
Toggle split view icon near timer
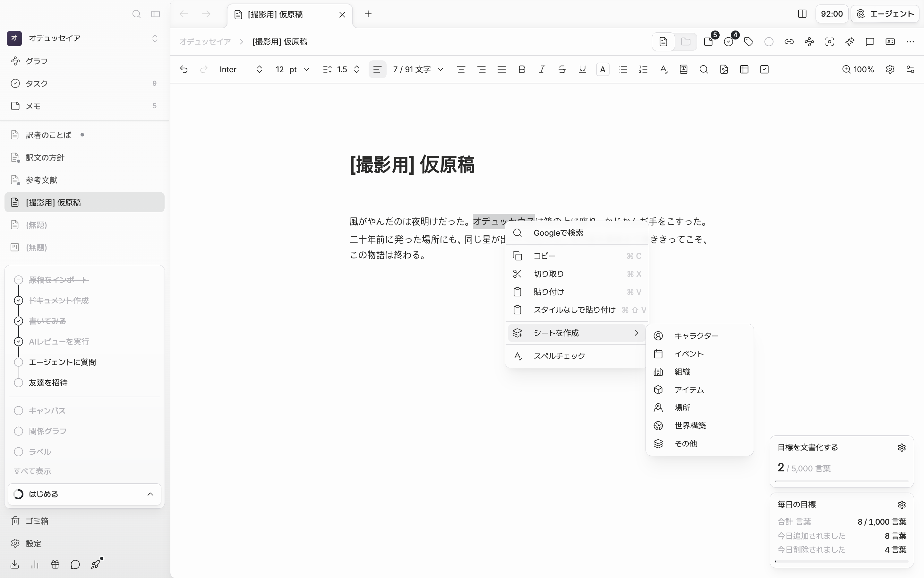(802, 14)
